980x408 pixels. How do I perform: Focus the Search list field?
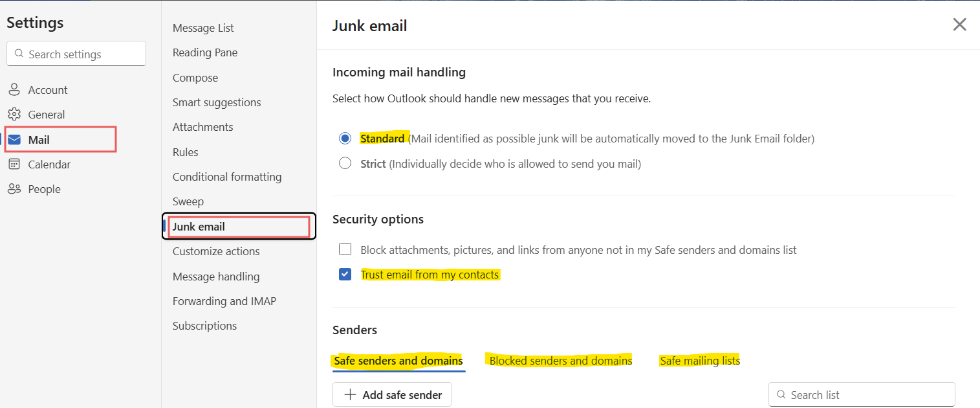(x=862, y=394)
